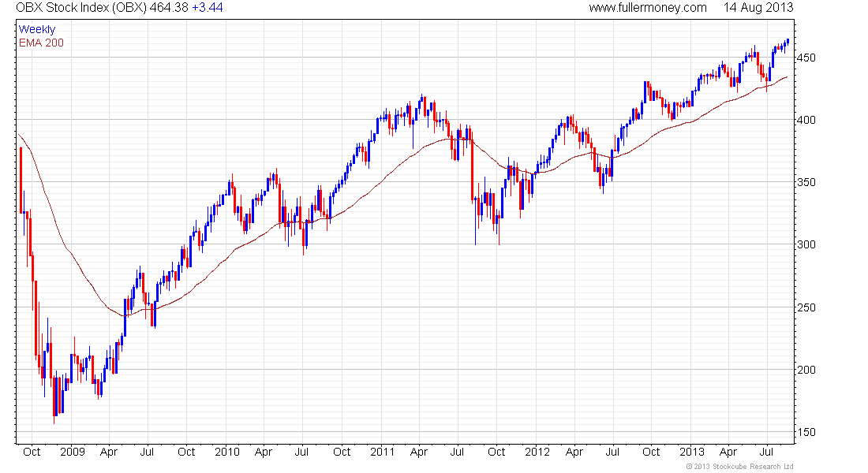Screen dimensions: 868x473
Task: Click the 450 price axis label
Action: click(806, 58)
